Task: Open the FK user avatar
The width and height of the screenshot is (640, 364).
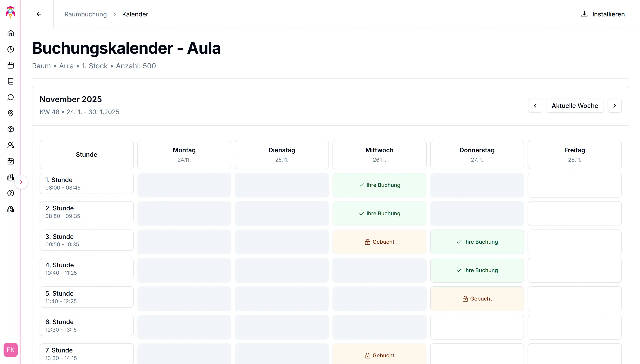Action: point(10,350)
